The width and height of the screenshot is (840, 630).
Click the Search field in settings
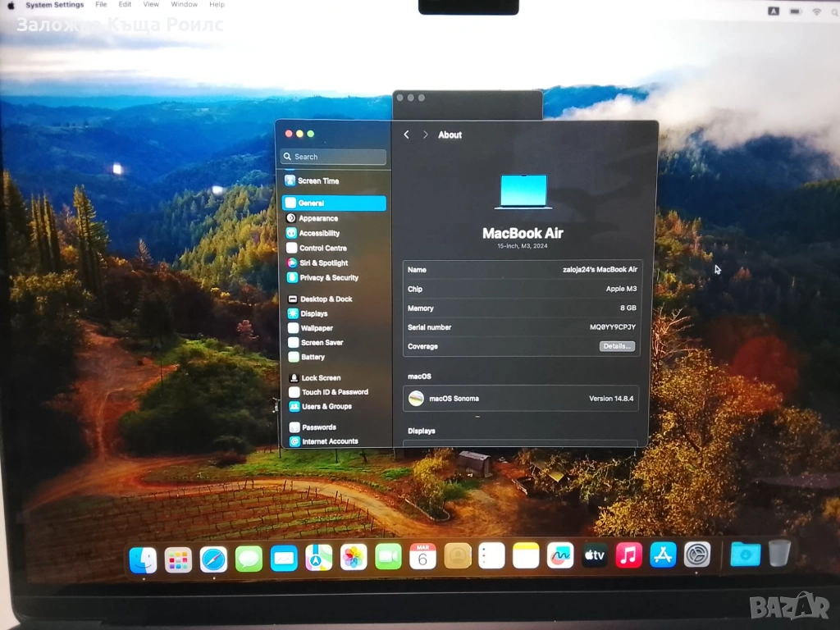335,157
